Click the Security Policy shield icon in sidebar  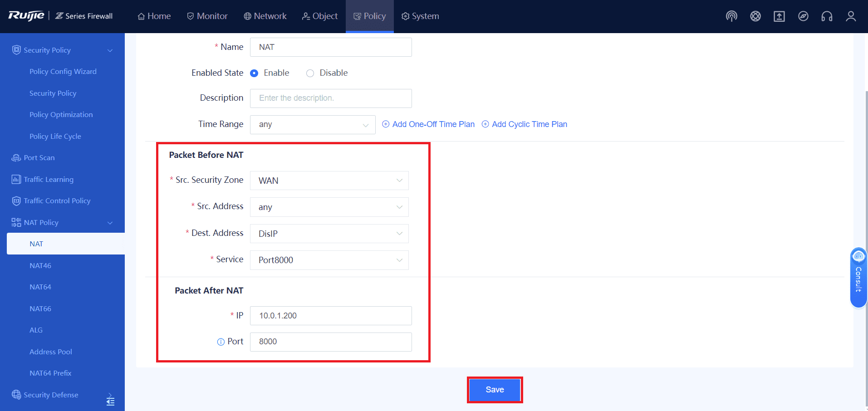(16, 50)
